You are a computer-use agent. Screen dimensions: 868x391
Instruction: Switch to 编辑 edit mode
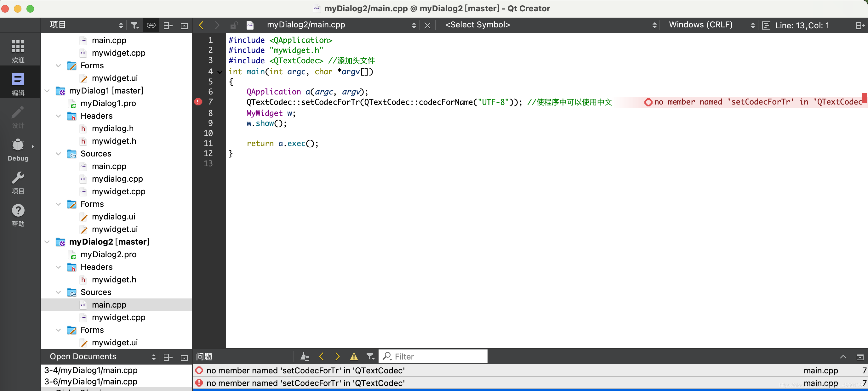[18, 82]
